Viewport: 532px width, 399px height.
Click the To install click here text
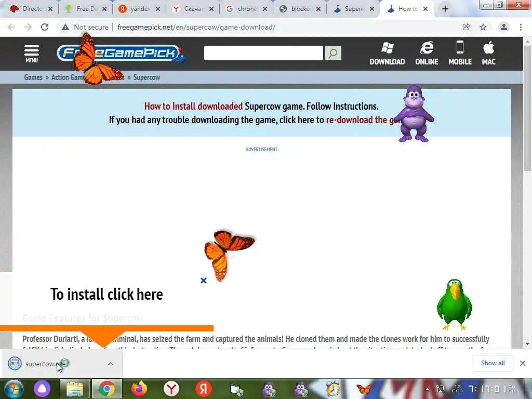[x=107, y=294]
